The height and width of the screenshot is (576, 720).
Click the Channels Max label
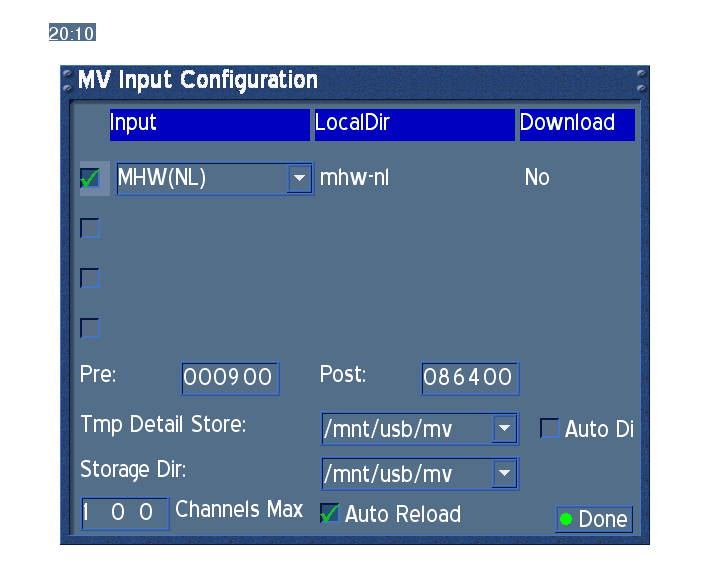[x=239, y=510]
